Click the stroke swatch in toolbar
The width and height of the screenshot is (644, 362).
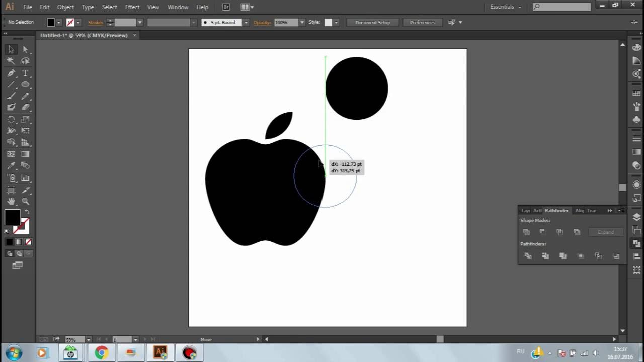click(x=22, y=226)
